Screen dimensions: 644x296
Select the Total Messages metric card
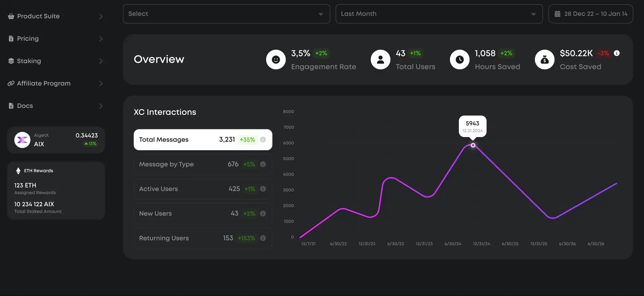(x=203, y=139)
